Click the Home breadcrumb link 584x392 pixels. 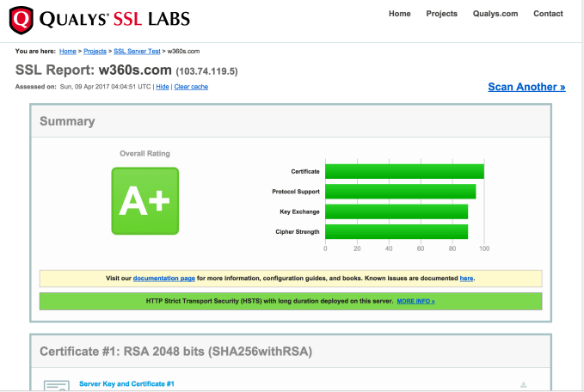68,51
